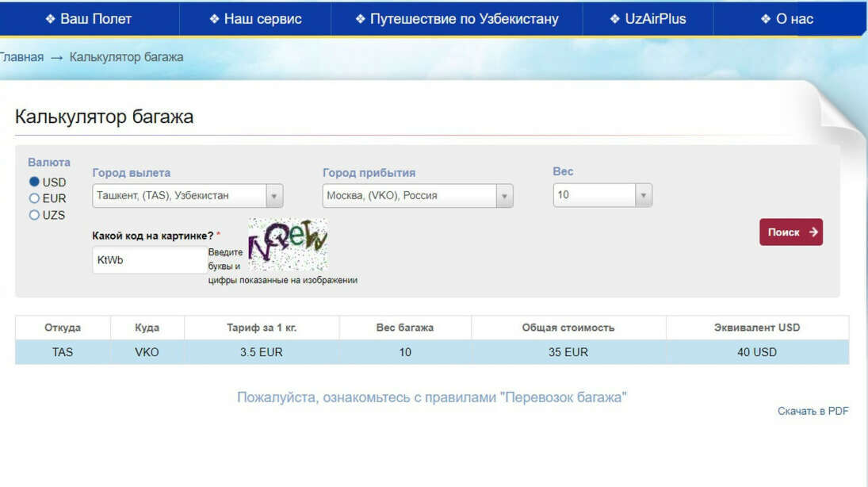Expand the departure city dropdown arrow
The height and width of the screenshot is (487, 868).
pyautogui.click(x=274, y=196)
